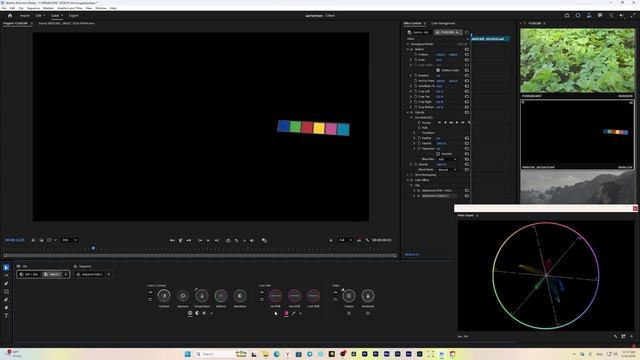Viewport: 640px width, 360px height.
Task: Remove the Adjust clip pill with X
Action: pos(65,274)
